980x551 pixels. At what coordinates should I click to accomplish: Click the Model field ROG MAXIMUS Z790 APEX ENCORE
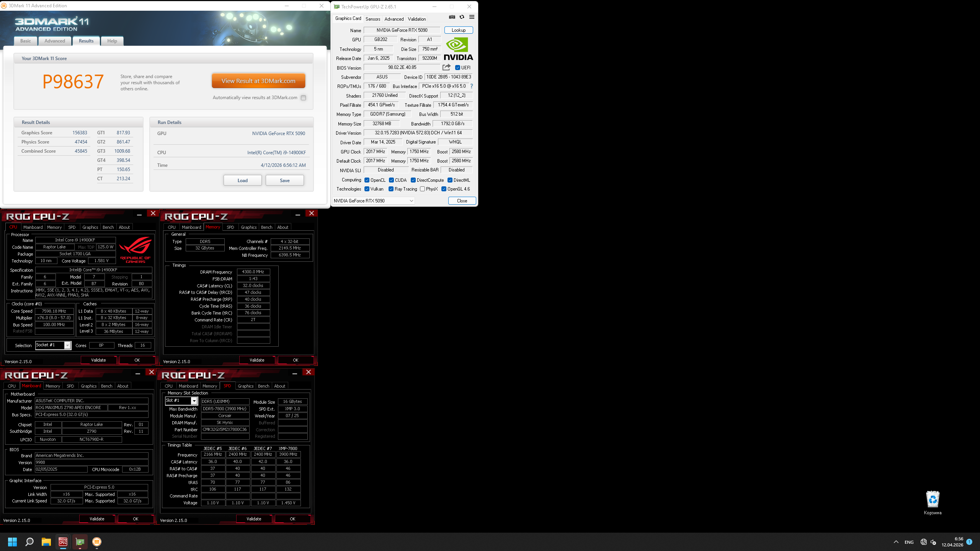71,408
